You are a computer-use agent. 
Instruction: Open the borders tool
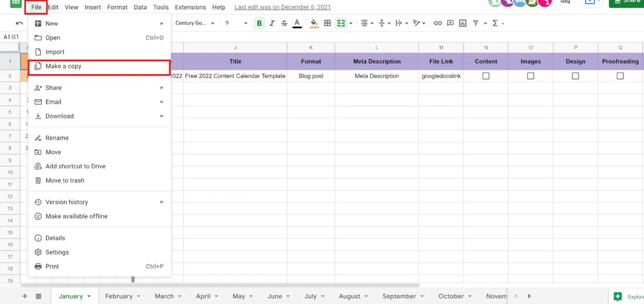point(327,23)
